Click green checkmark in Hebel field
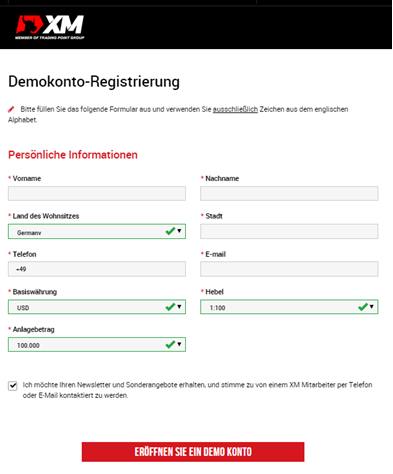 coord(363,307)
